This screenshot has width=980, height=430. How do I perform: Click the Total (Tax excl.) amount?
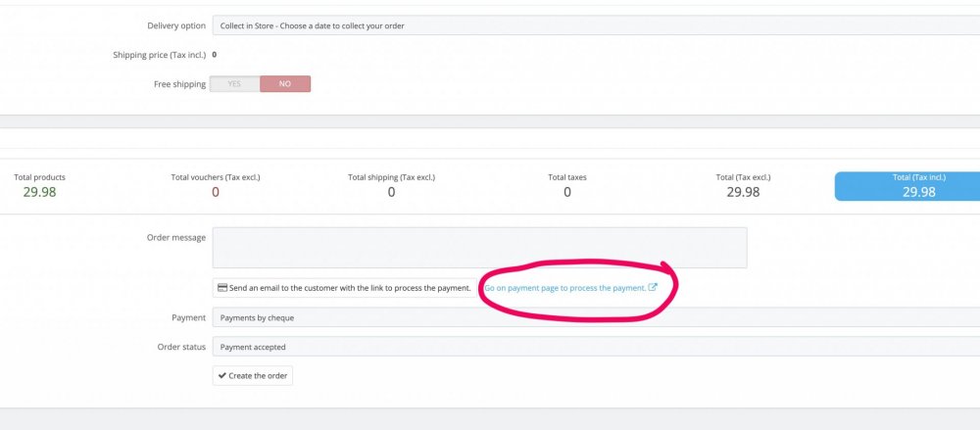(x=743, y=192)
